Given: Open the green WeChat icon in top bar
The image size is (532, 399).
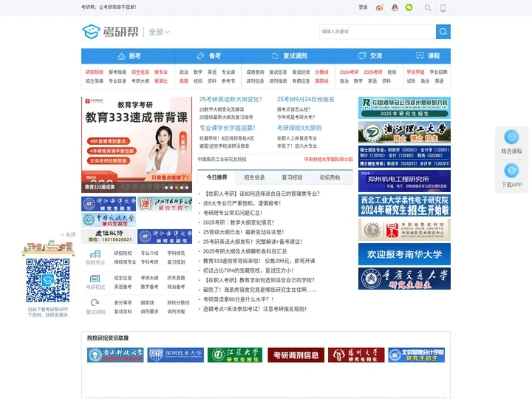Looking at the screenshot, I should [409, 7].
